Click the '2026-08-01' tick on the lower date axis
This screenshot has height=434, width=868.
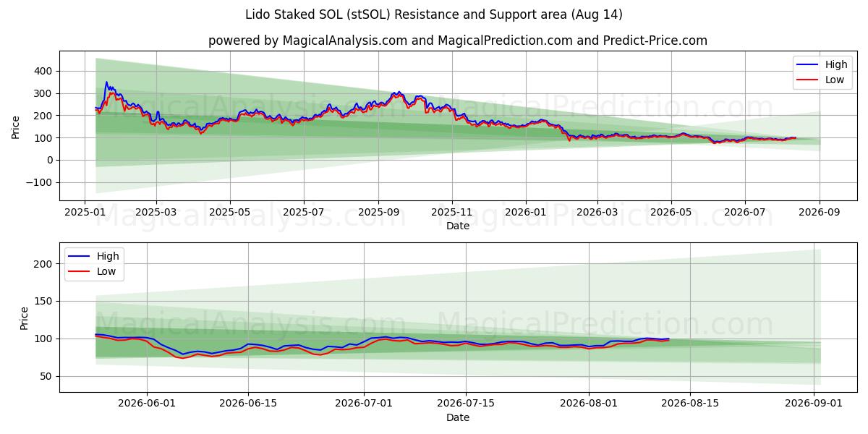tap(588, 404)
